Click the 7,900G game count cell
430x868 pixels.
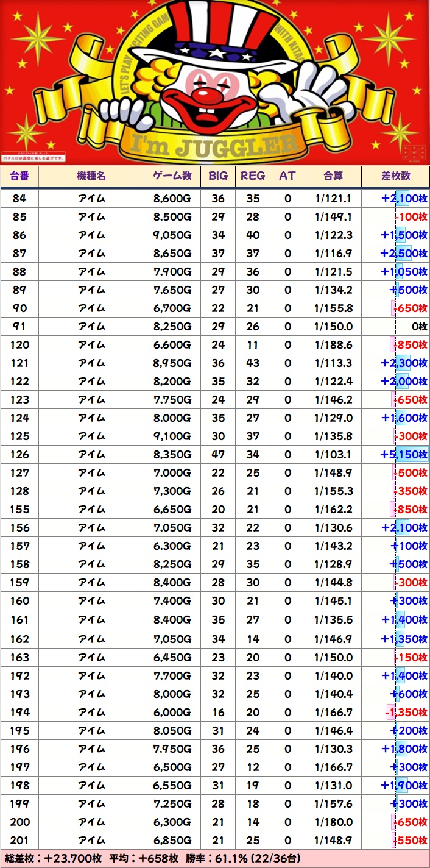point(172,272)
